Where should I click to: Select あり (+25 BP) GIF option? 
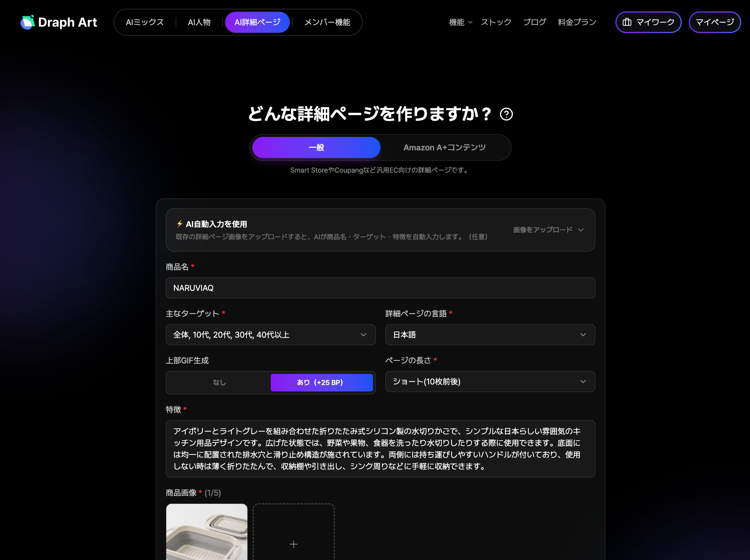[321, 382]
